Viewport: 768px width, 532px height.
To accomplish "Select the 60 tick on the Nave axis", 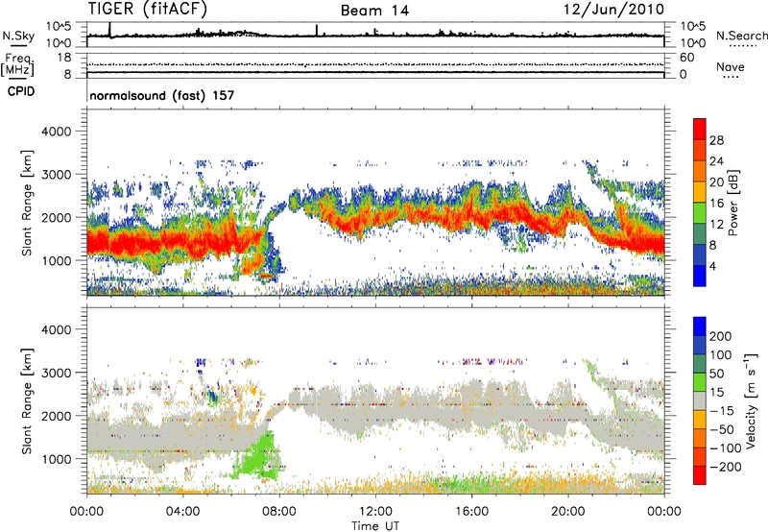I will [687, 58].
